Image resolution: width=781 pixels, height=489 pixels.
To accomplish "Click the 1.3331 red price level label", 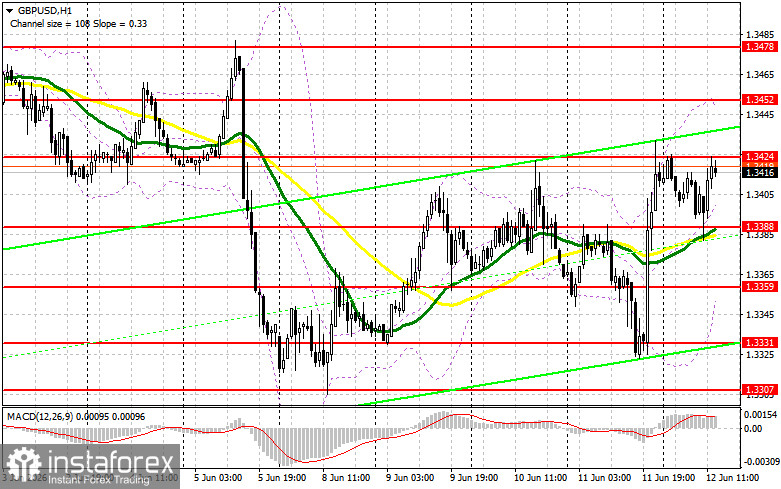I will point(759,343).
